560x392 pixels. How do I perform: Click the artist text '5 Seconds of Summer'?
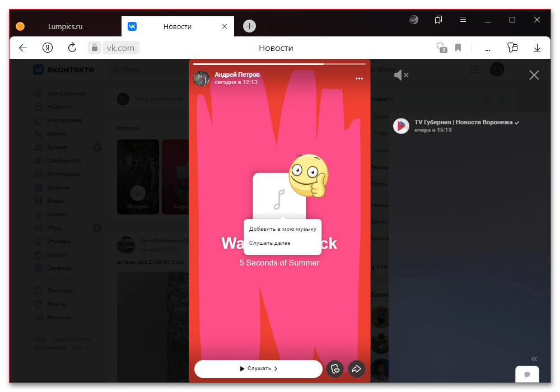tap(279, 263)
